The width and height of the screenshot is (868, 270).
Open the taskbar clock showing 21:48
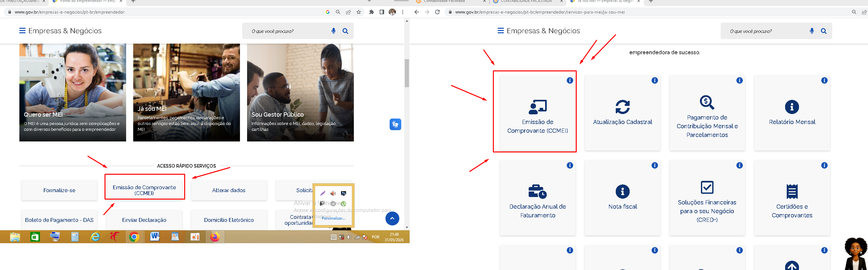click(394, 237)
